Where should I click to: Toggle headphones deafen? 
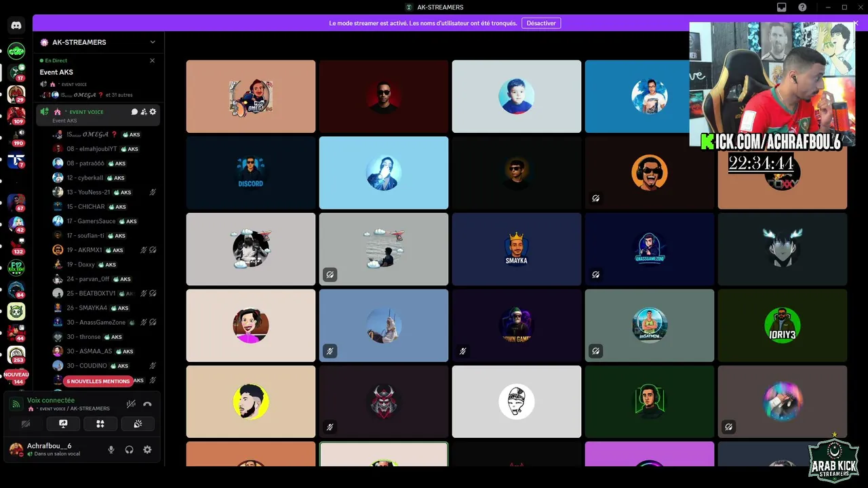(x=130, y=449)
